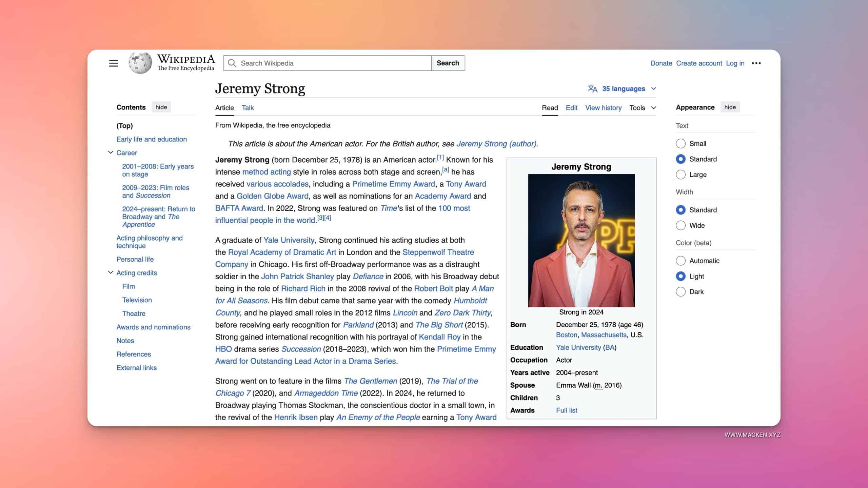Click the Log in link
868x488 pixels.
point(735,63)
